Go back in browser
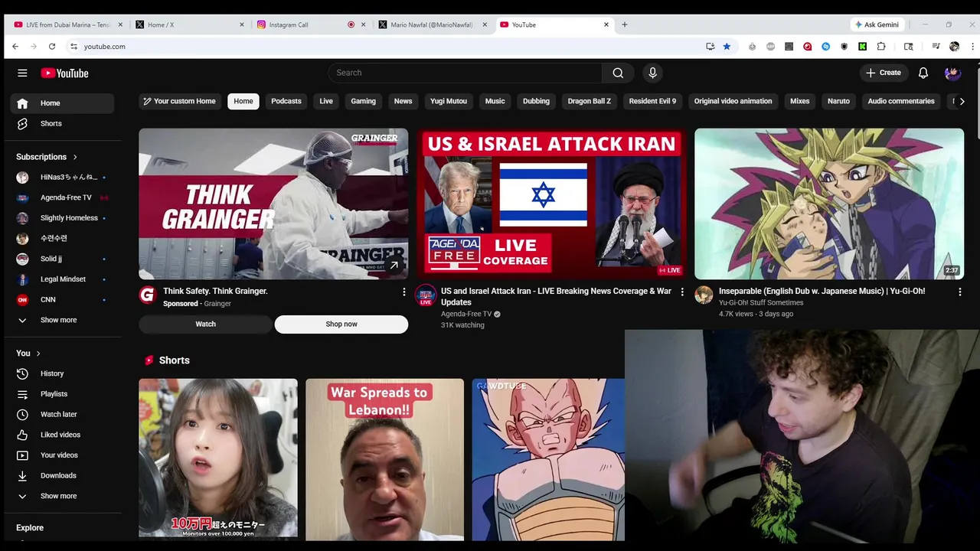Screen dimensions: 980x551 tap(15, 47)
